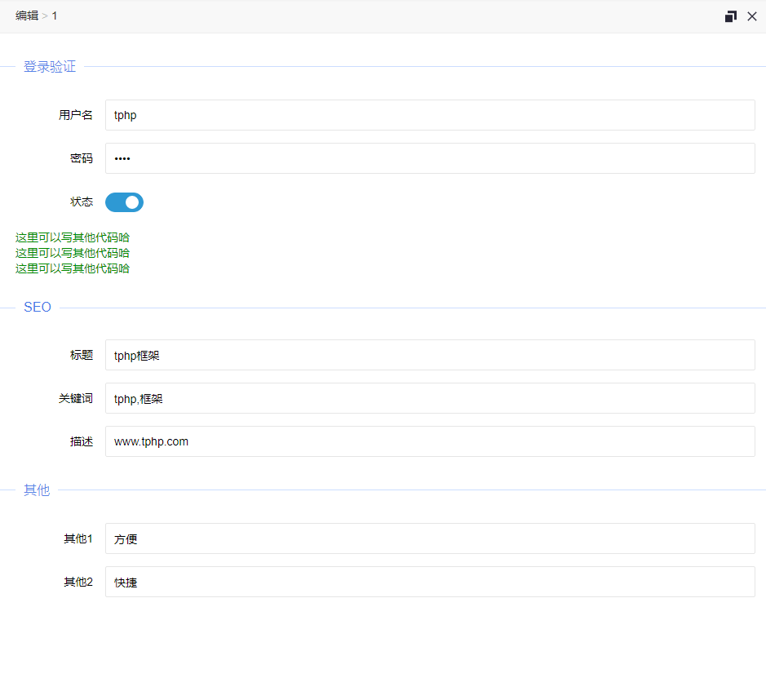
Task: Click the 其他 section heading
Action: [38, 490]
